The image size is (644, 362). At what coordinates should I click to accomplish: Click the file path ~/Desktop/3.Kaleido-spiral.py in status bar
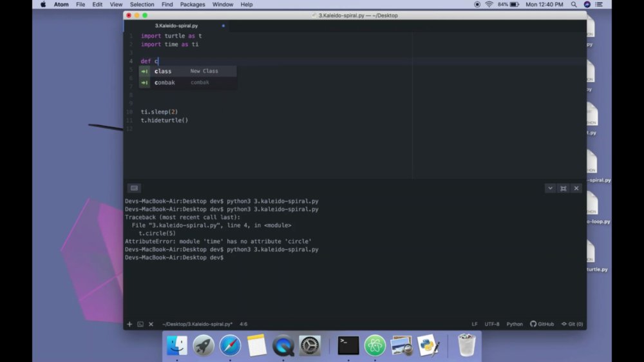coord(197,324)
